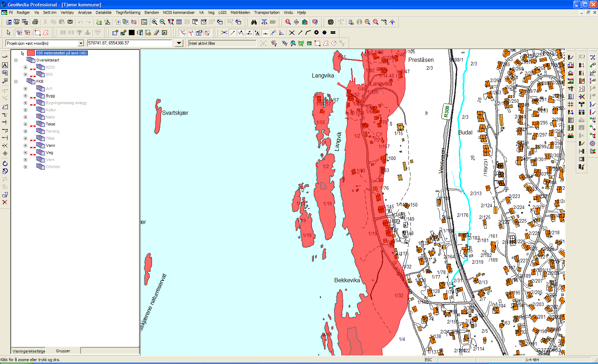Open the Hjelp menu
598x364 pixels.
301,12
